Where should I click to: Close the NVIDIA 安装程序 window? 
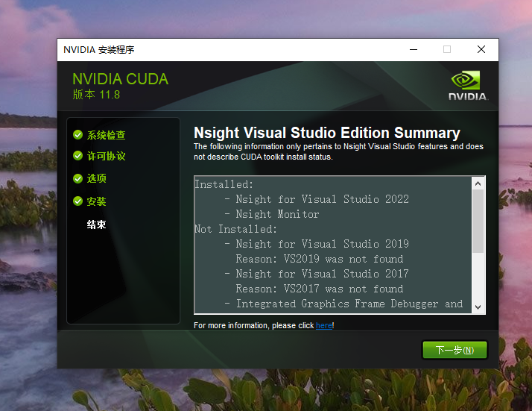(x=481, y=49)
